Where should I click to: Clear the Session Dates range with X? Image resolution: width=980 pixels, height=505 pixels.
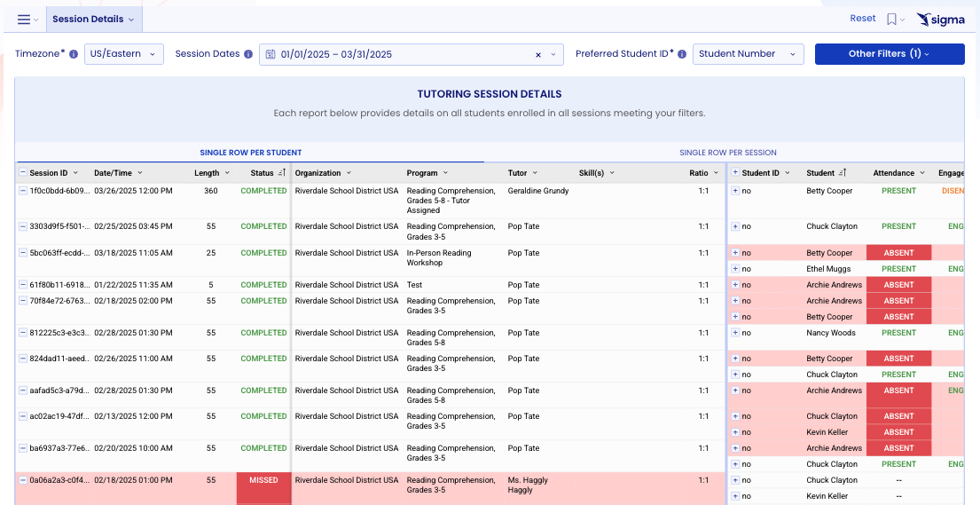pyautogui.click(x=537, y=54)
